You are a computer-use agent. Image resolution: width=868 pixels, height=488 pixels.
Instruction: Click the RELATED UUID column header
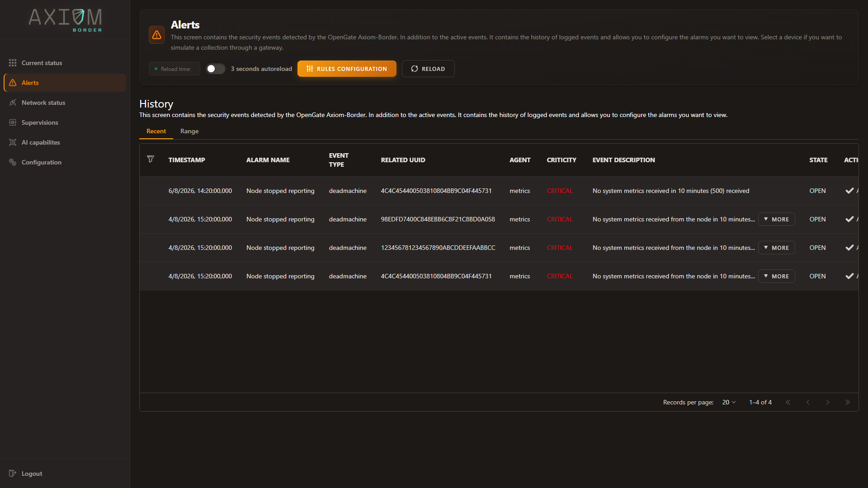coord(403,160)
